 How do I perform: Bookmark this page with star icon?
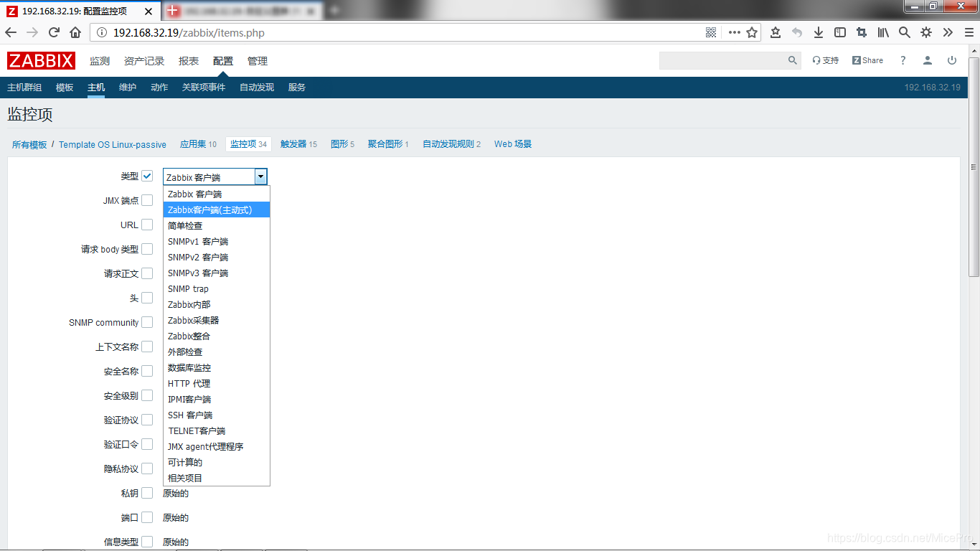tap(752, 32)
